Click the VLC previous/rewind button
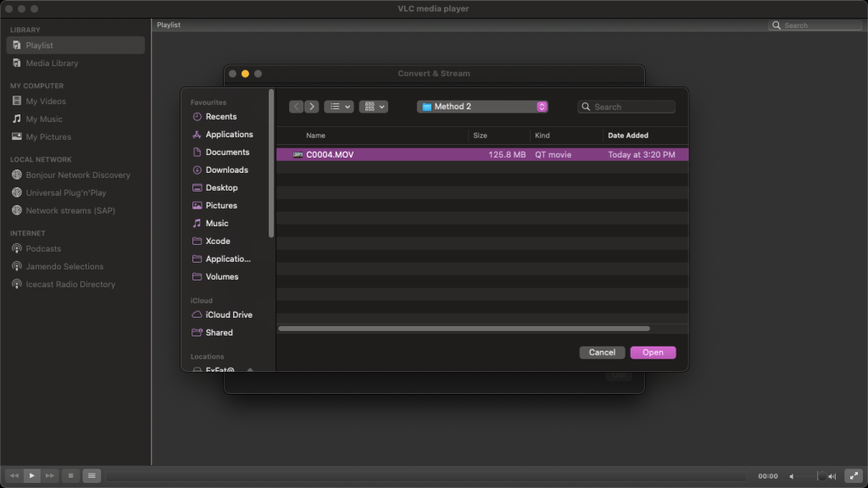 (x=14, y=476)
